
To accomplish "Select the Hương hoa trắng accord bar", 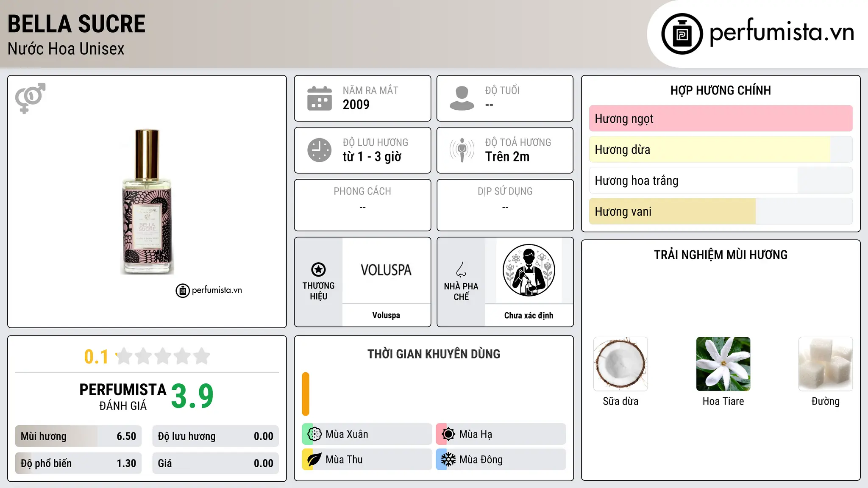I will coord(721,180).
